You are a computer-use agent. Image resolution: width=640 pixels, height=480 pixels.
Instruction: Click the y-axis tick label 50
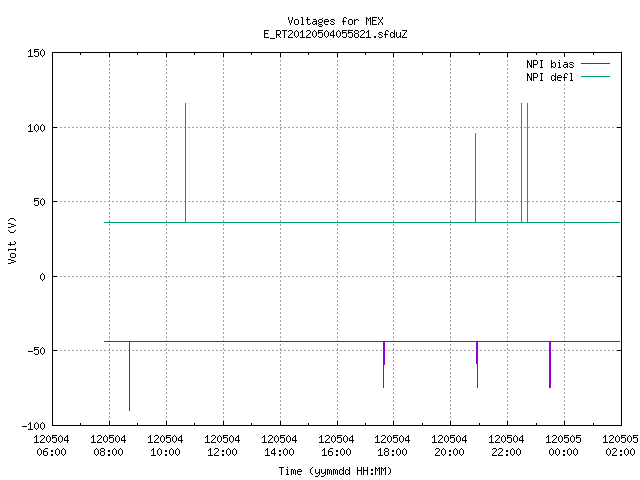[40, 202]
